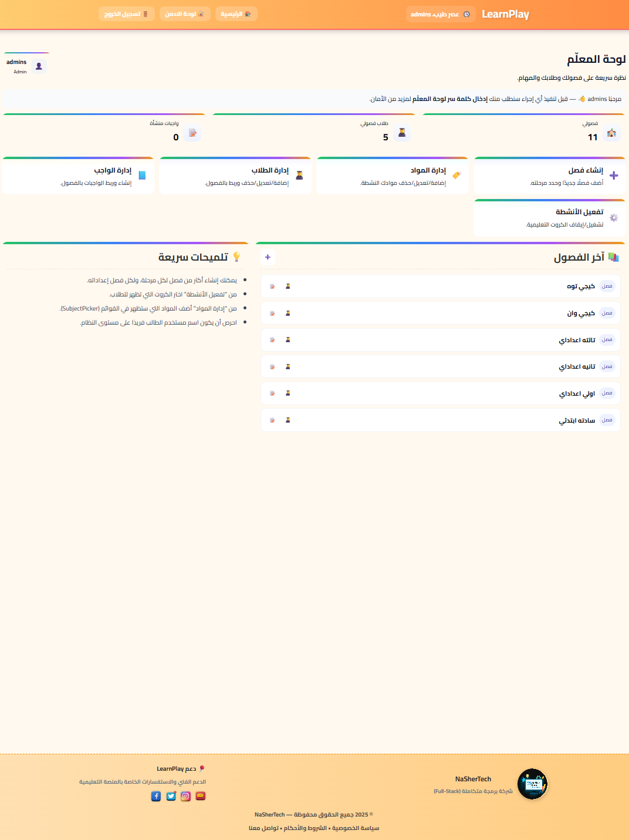Click the purple plus button beside آخر الفصول
The height and width of the screenshot is (840, 629).
point(268,257)
